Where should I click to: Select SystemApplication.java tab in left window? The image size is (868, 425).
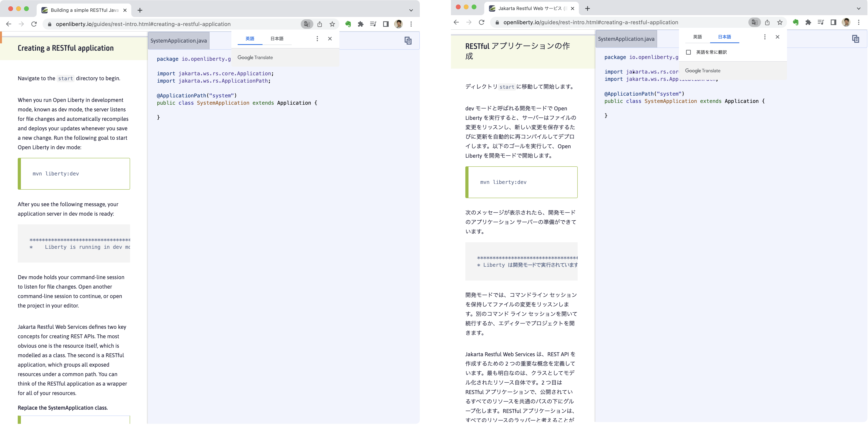point(179,41)
